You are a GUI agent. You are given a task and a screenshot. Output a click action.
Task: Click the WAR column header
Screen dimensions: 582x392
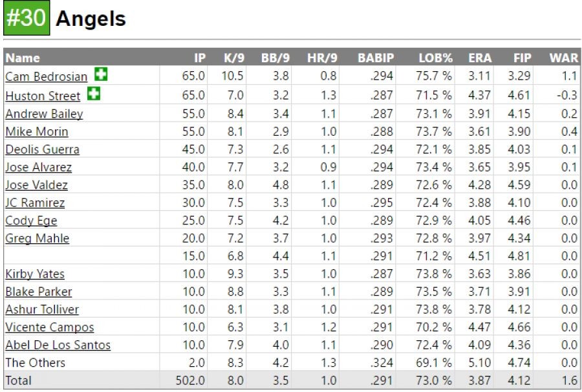coord(563,58)
